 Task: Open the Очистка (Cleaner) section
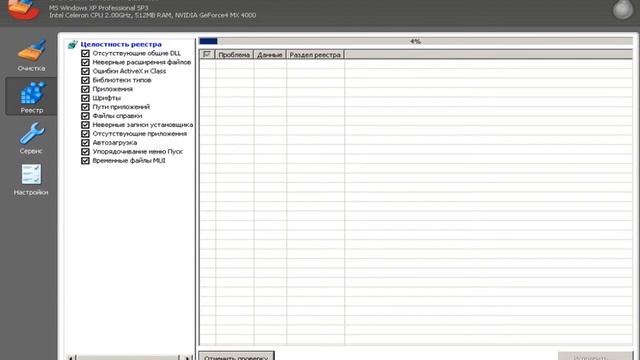[31, 56]
